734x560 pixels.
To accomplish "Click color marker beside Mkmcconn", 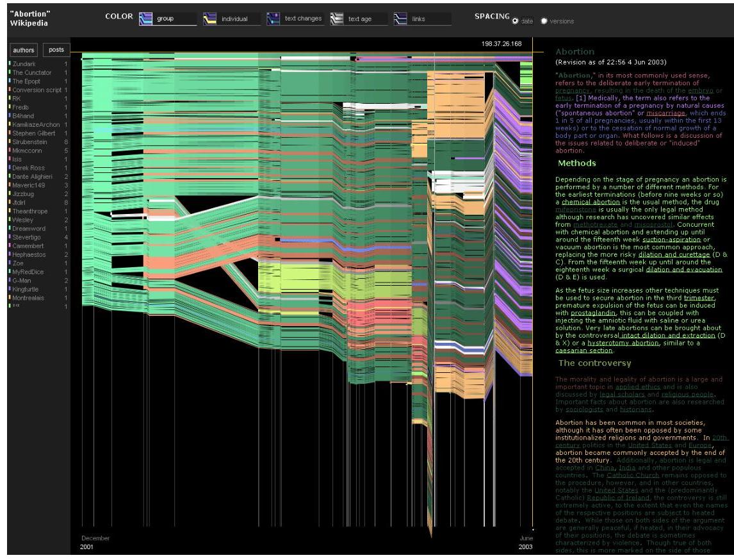I will (x=10, y=150).
